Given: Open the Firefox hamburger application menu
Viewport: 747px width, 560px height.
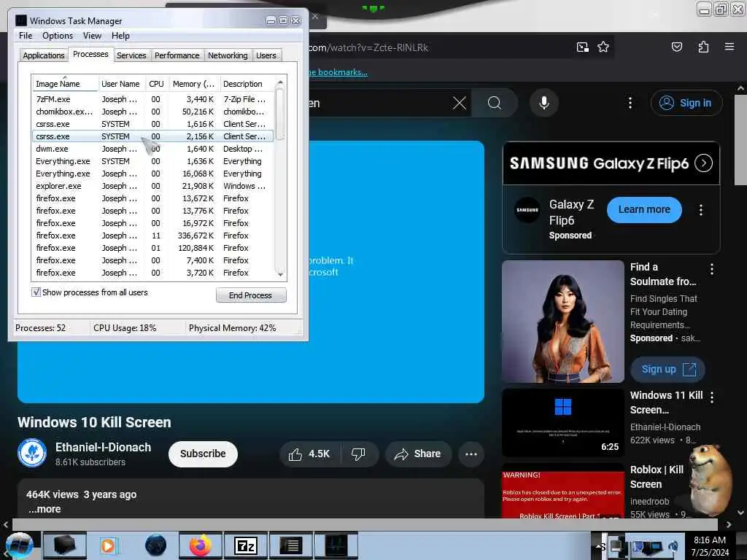Looking at the screenshot, I should 729,47.
